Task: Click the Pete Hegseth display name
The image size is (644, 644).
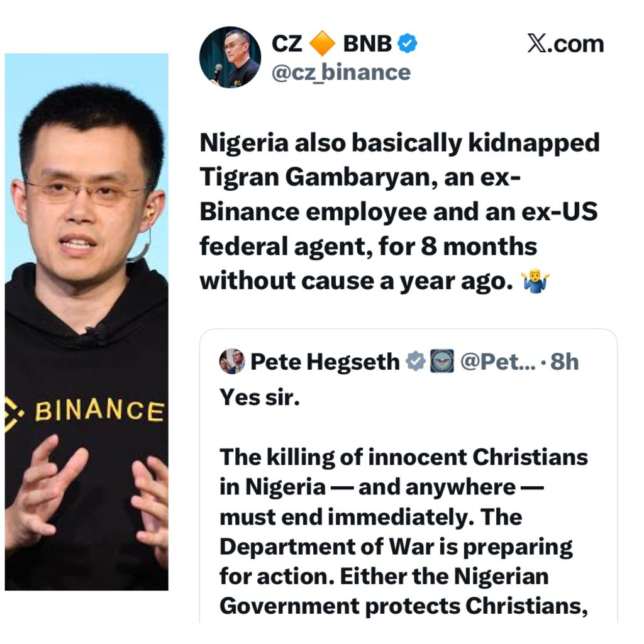Action: coord(325,362)
